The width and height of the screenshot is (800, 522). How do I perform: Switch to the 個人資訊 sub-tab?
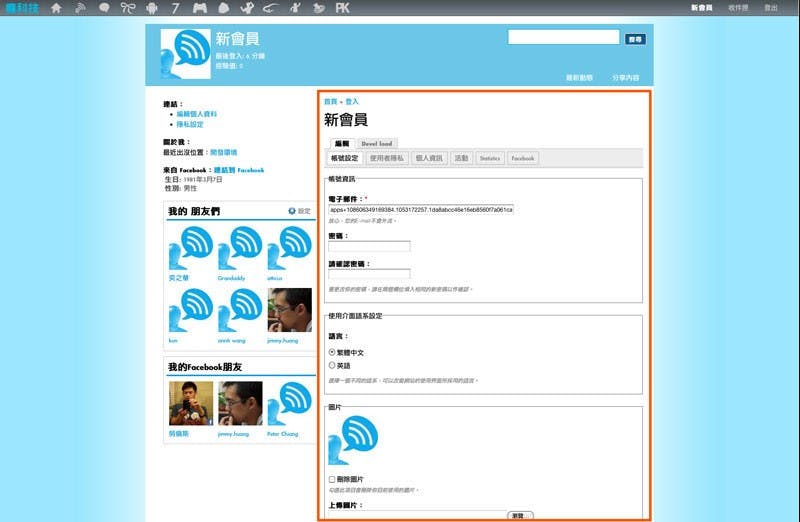[429, 158]
